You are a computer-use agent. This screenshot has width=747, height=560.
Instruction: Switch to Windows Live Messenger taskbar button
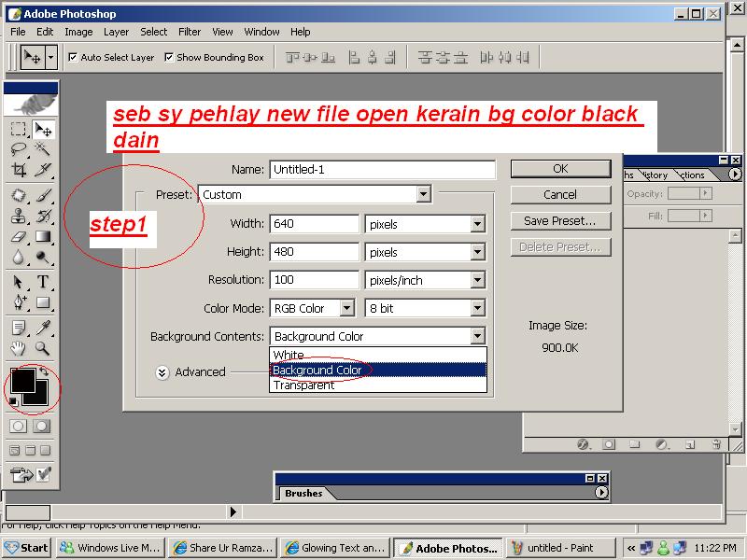click(x=110, y=548)
